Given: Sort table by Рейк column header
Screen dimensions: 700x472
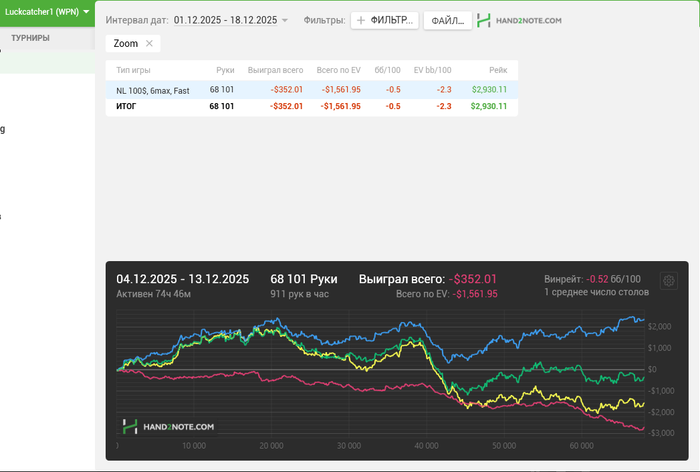Looking at the screenshot, I should 497,70.
